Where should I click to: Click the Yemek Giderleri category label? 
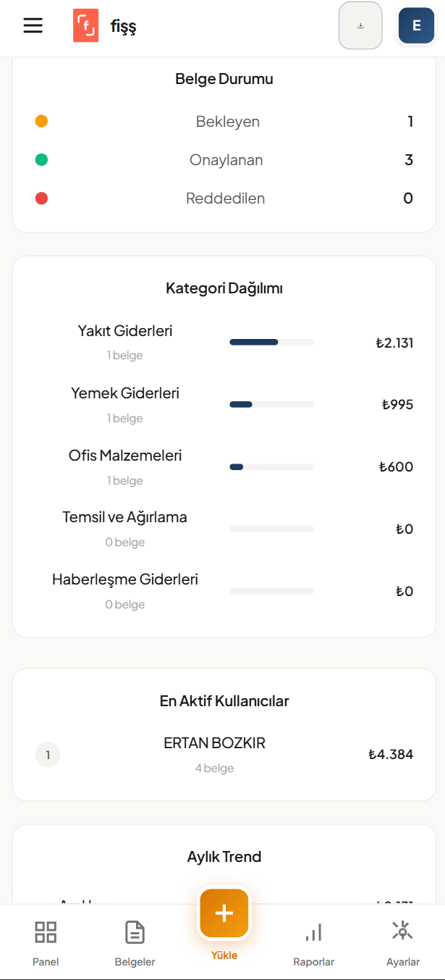tap(125, 393)
